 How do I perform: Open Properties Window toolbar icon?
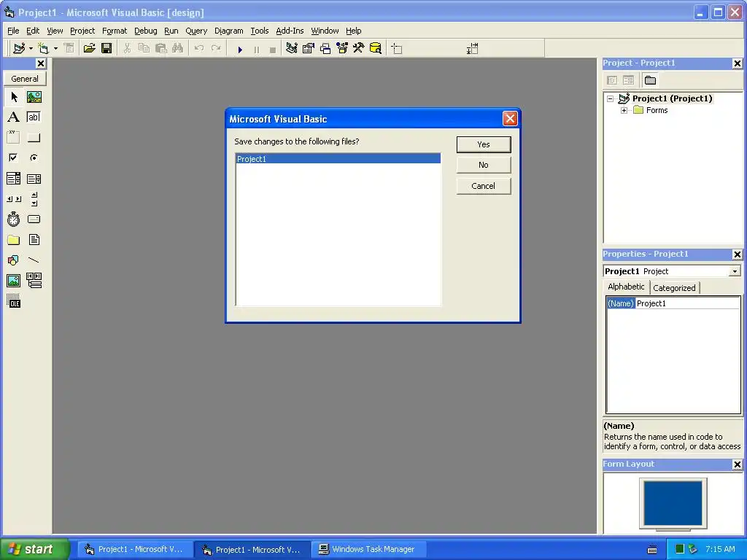(309, 48)
